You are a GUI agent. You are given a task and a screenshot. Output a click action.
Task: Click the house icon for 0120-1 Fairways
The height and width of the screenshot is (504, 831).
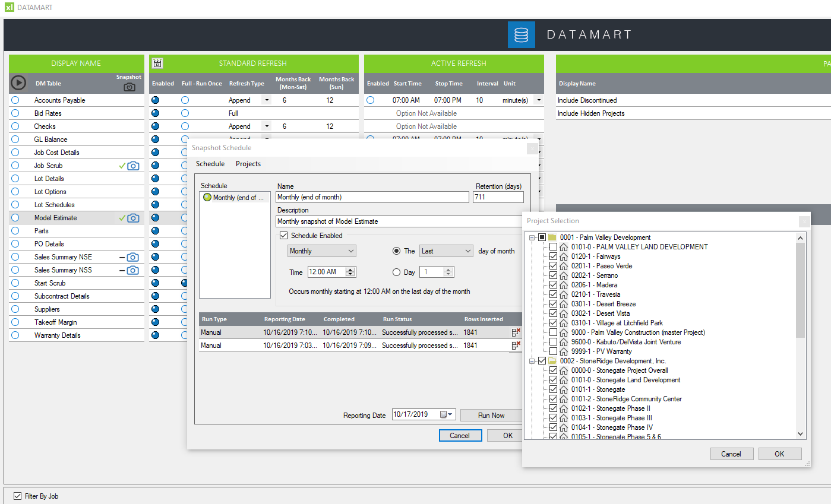[564, 256]
